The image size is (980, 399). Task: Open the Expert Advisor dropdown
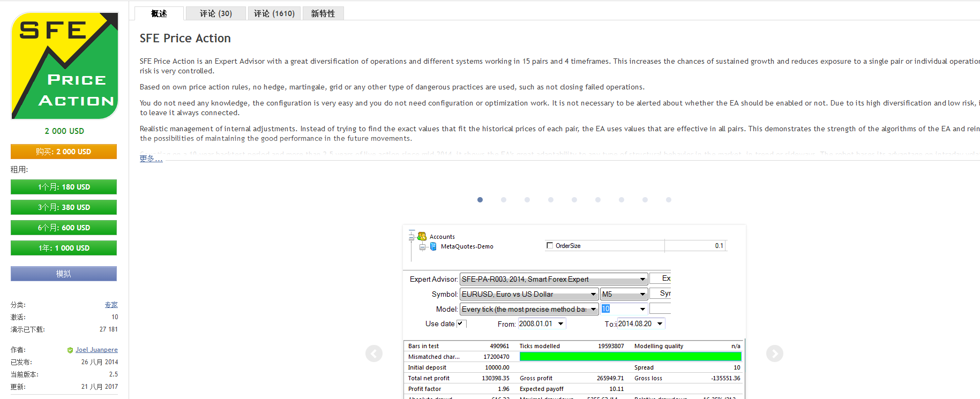pos(553,279)
